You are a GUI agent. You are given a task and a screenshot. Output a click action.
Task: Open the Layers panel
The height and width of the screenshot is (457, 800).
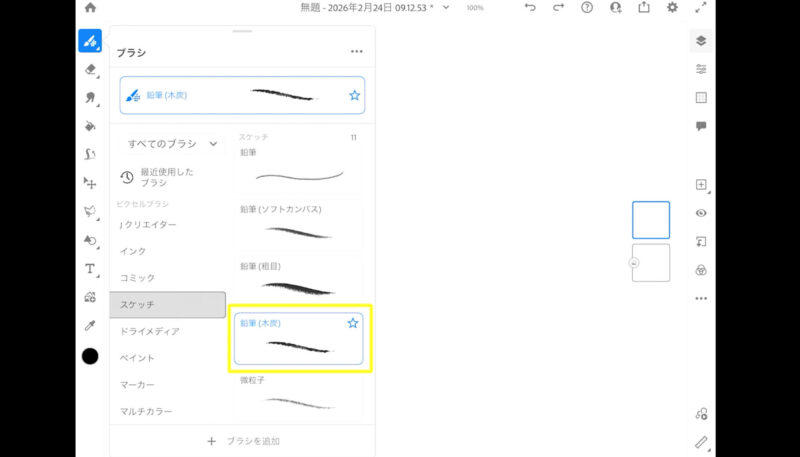pyautogui.click(x=701, y=41)
